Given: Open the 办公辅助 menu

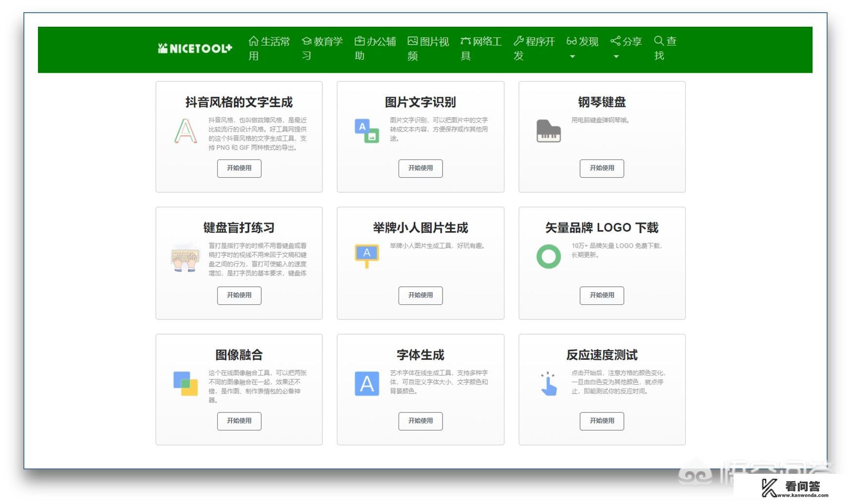Looking at the screenshot, I should [x=375, y=48].
